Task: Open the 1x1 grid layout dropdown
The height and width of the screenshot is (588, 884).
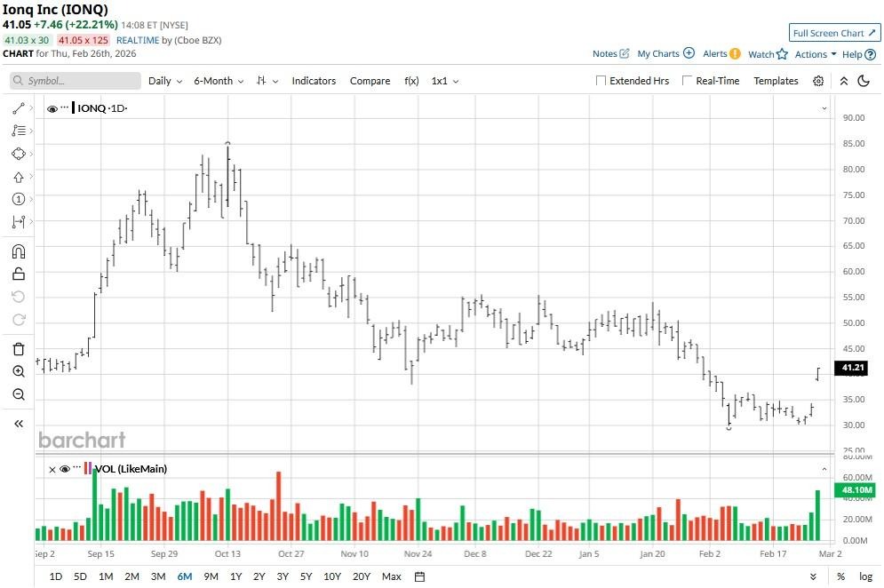Action: [x=445, y=81]
